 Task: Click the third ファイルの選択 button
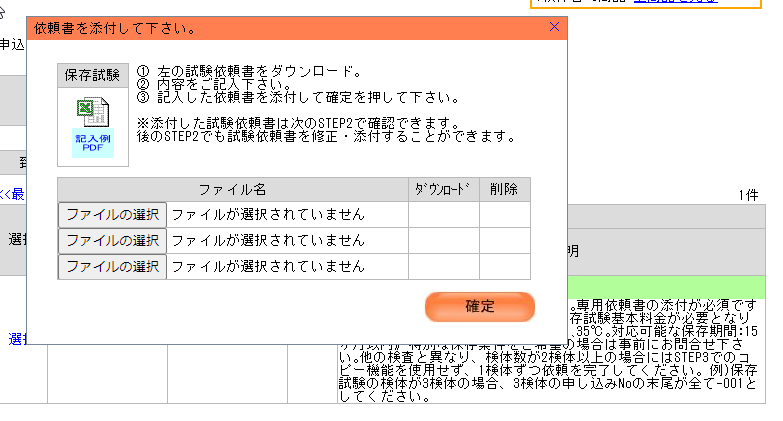pos(112,266)
